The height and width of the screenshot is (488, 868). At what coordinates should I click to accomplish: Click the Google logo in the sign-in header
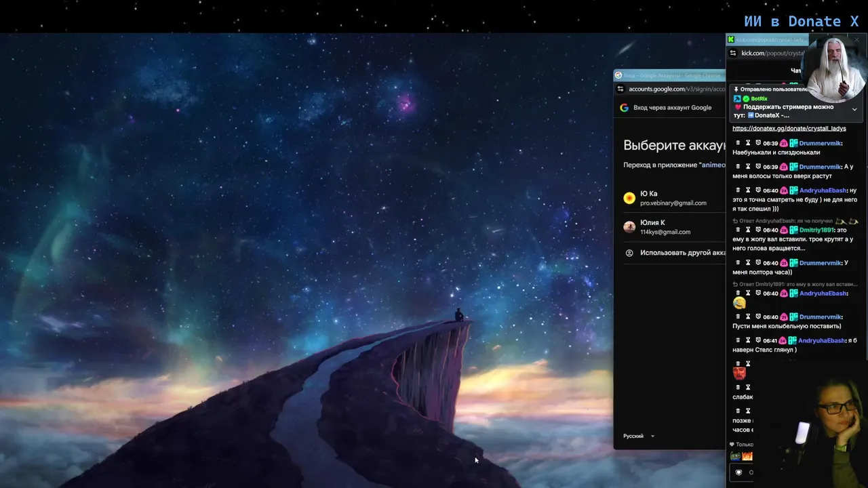624,107
